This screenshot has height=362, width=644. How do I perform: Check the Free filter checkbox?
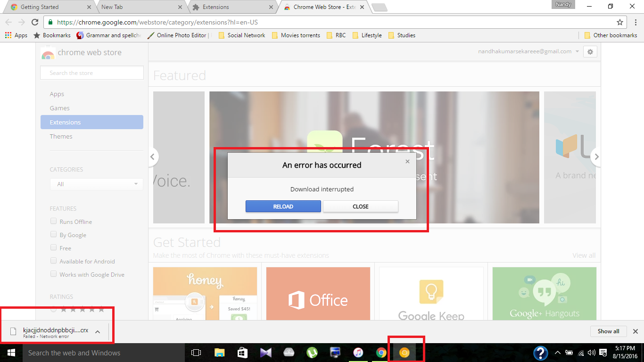click(53, 248)
